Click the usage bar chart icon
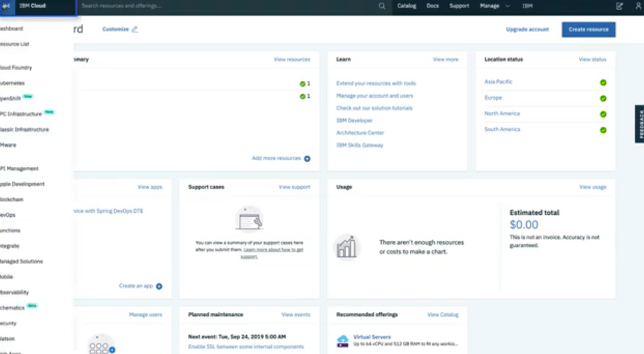 pyautogui.click(x=346, y=247)
